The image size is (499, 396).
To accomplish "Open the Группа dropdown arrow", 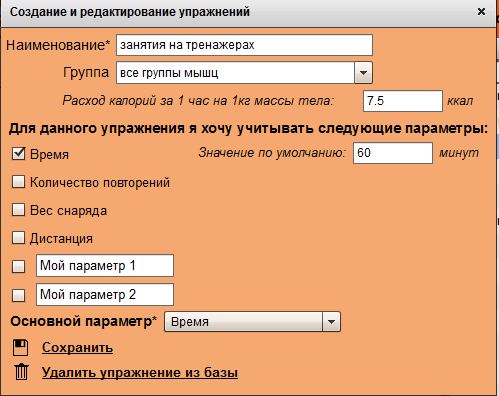I will (363, 73).
